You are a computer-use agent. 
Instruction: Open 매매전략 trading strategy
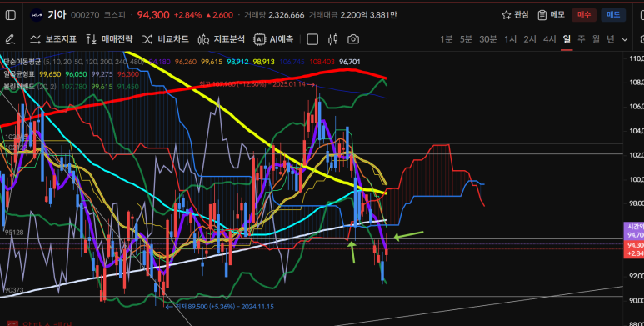tap(109, 39)
